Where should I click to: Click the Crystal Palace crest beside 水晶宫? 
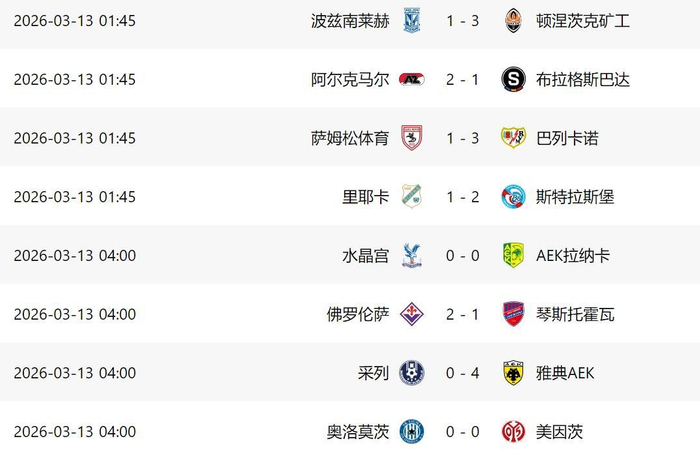click(x=412, y=256)
